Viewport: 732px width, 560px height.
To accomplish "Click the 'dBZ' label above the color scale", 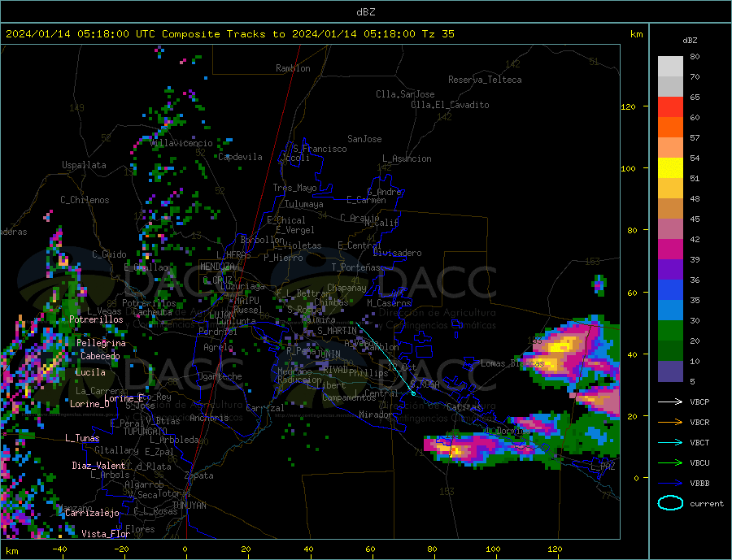I will click(x=690, y=41).
